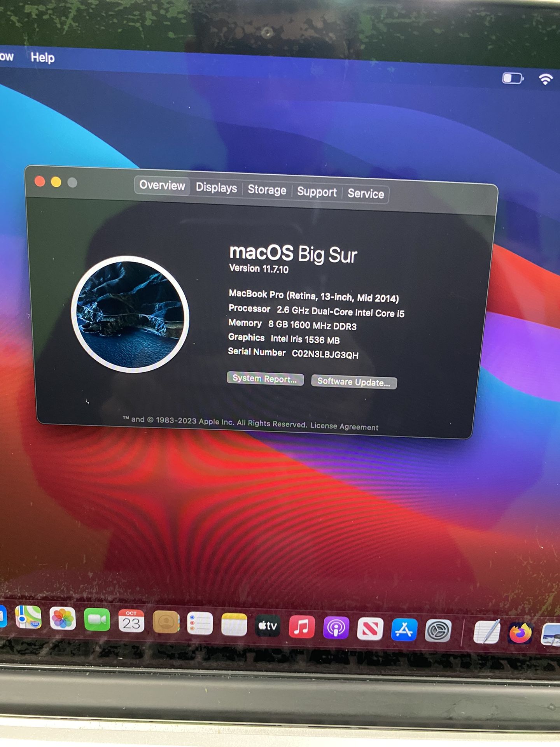The width and height of the screenshot is (560, 747).
Task: Open Notes from the Dock
Action: (x=234, y=625)
